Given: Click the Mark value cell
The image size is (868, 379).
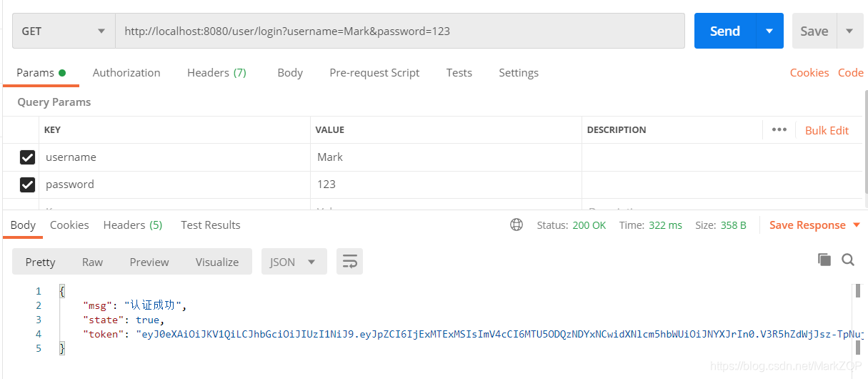Looking at the screenshot, I should 447,157.
